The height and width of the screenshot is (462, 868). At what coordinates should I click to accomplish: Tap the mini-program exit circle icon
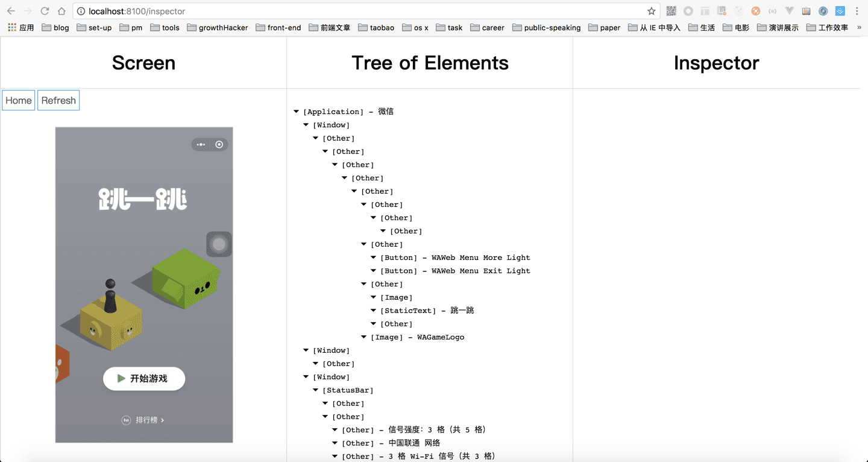(219, 145)
